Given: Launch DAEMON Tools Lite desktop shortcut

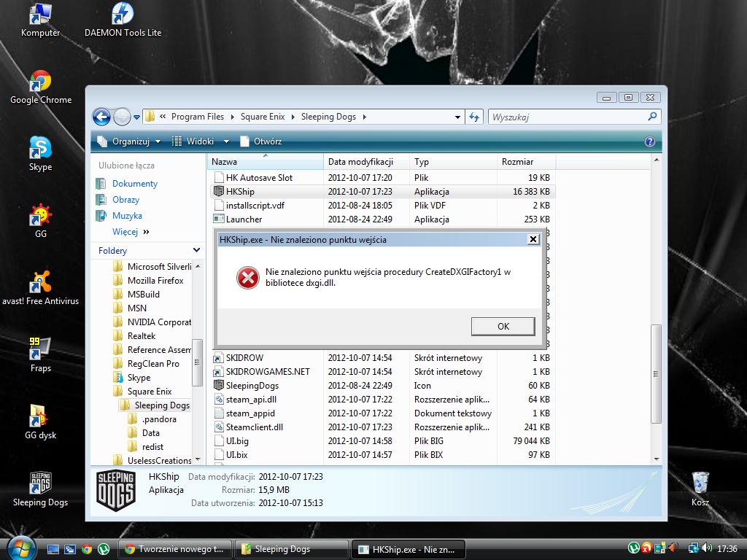Looking at the screenshot, I should (123, 20).
